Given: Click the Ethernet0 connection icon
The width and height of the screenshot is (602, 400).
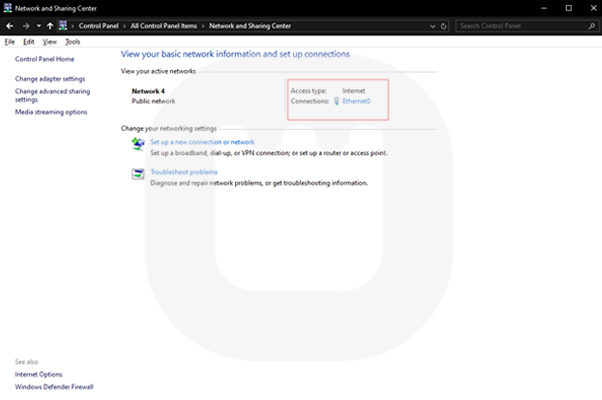Looking at the screenshot, I should click(336, 101).
